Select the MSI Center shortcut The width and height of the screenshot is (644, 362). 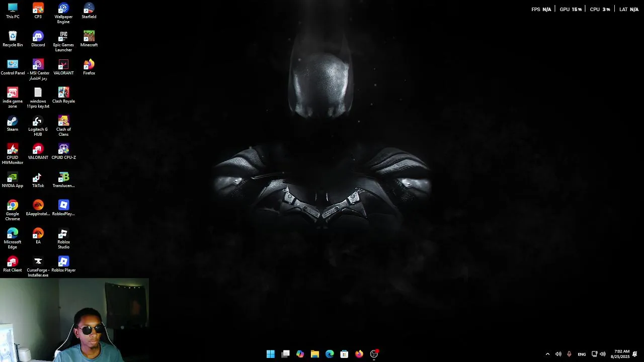pos(38,69)
